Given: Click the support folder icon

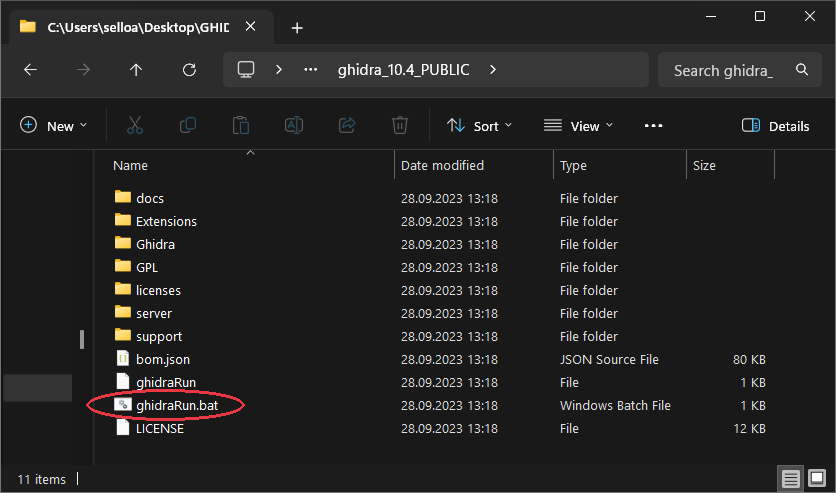Looking at the screenshot, I should [x=123, y=335].
